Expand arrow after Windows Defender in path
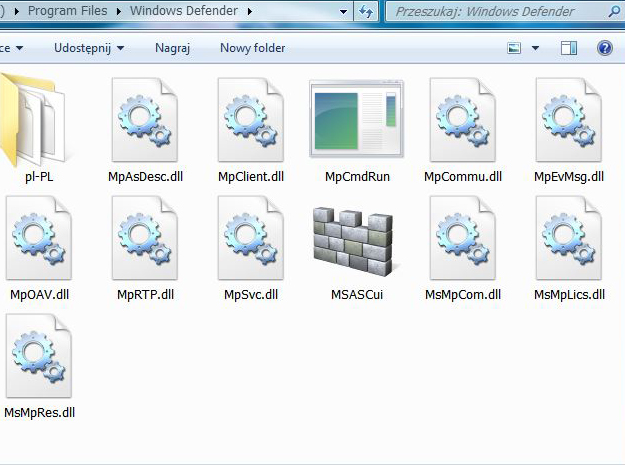Viewport: 625px width, 465px height. point(250,12)
